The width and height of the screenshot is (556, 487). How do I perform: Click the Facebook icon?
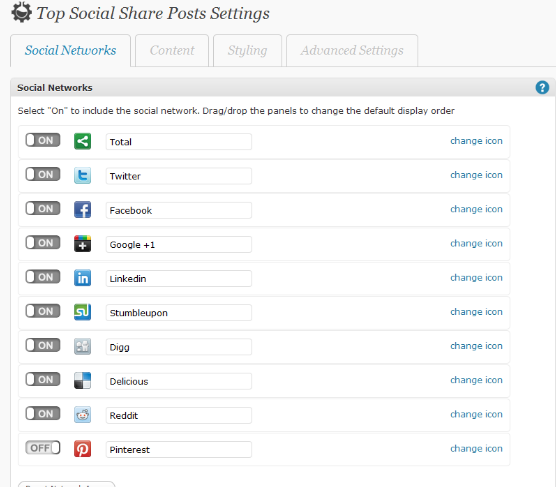(x=82, y=209)
